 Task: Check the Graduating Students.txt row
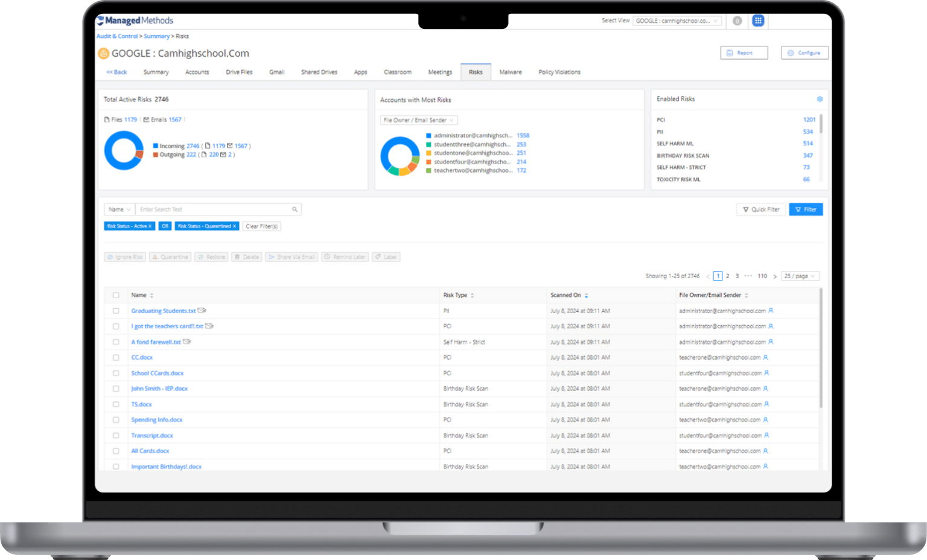click(x=116, y=311)
